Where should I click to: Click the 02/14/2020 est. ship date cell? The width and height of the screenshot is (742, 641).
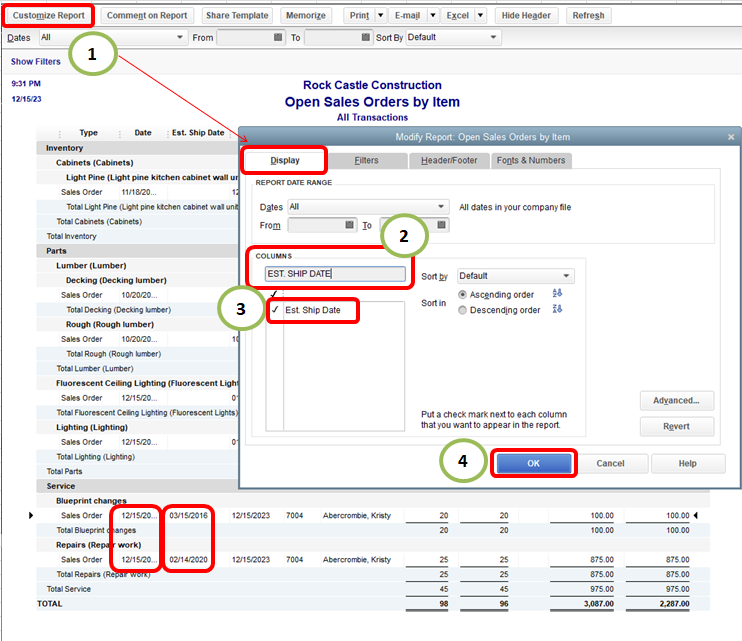tap(188, 560)
